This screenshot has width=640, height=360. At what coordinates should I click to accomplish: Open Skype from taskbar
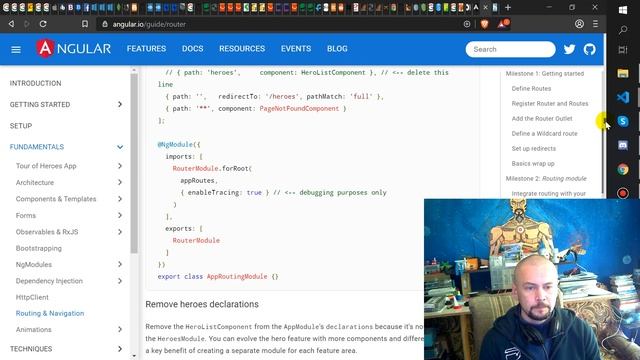[623, 121]
